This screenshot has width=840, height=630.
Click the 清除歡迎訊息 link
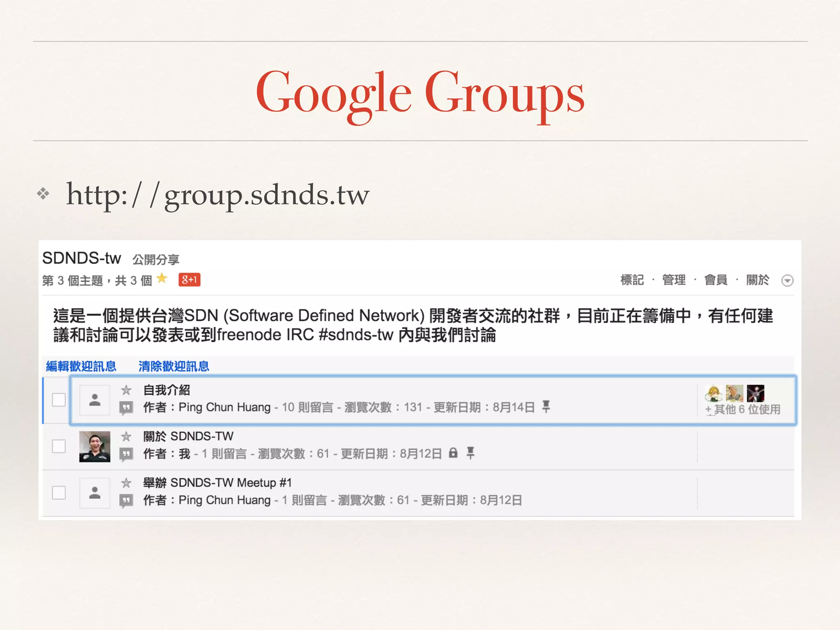pos(174,366)
